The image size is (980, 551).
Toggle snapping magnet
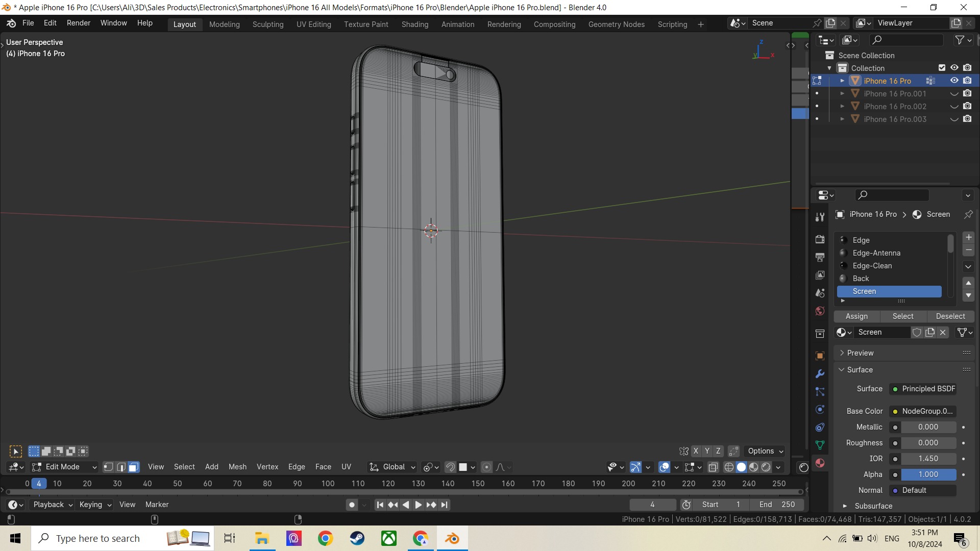[x=450, y=467]
